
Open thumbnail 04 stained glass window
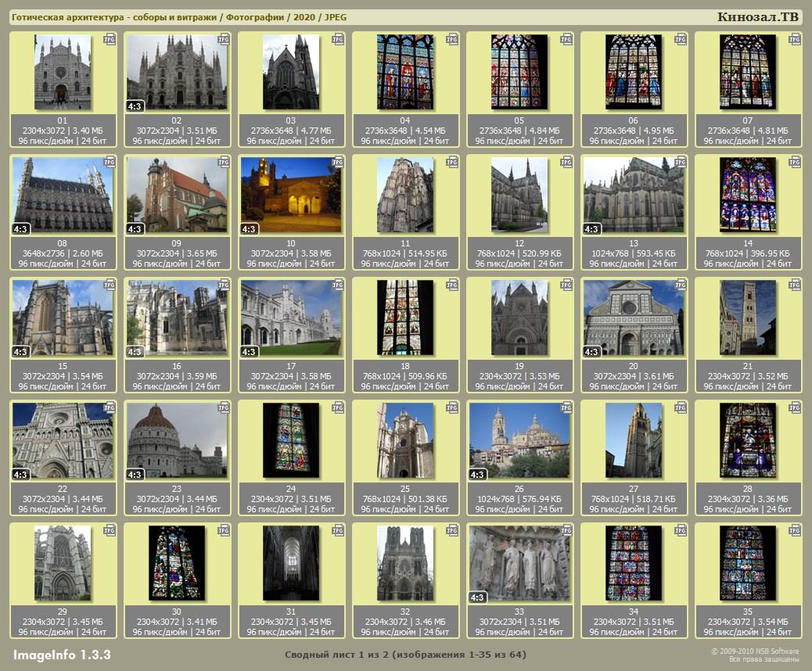click(x=405, y=72)
